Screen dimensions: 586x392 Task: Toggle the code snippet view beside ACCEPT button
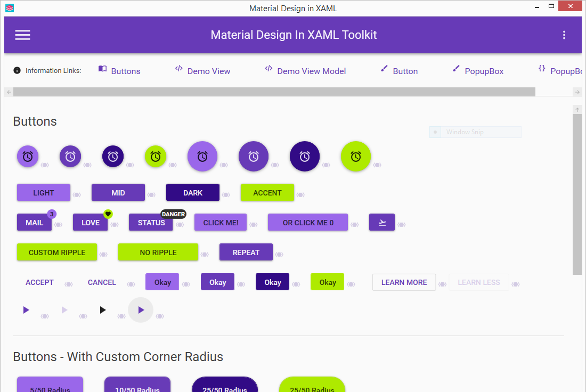point(69,284)
